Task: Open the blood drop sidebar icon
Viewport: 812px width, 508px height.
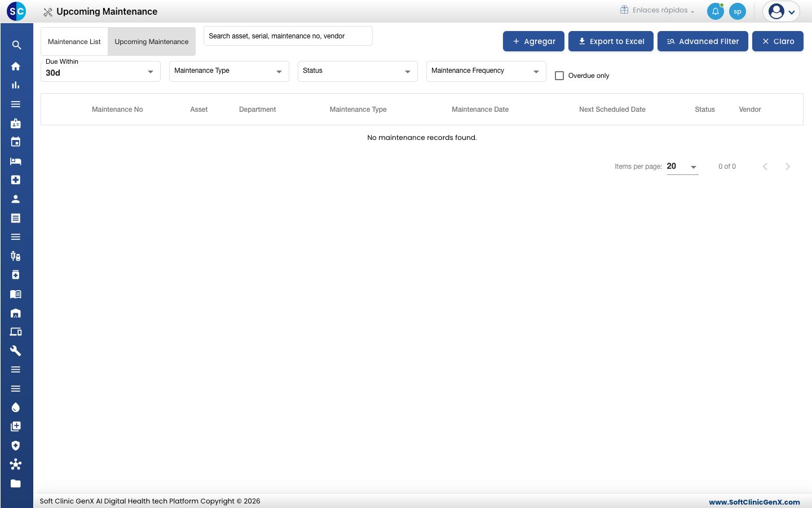Action: [16, 408]
